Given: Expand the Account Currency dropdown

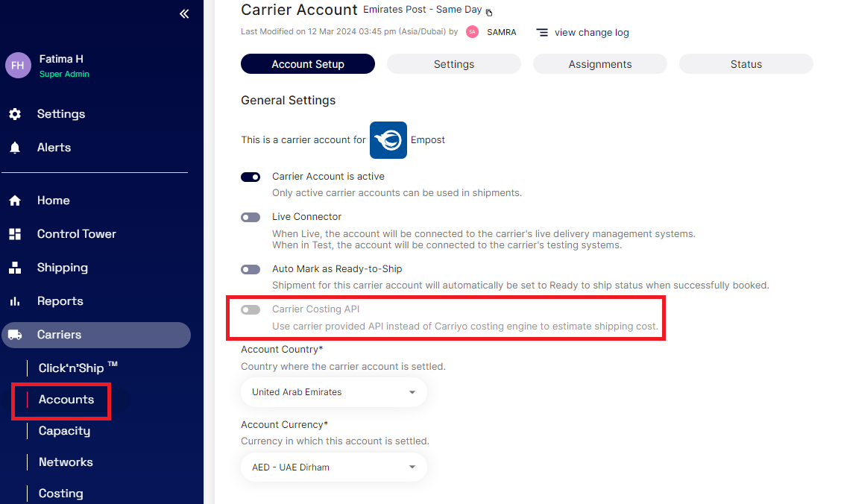Looking at the screenshot, I should [x=334, y=467].
